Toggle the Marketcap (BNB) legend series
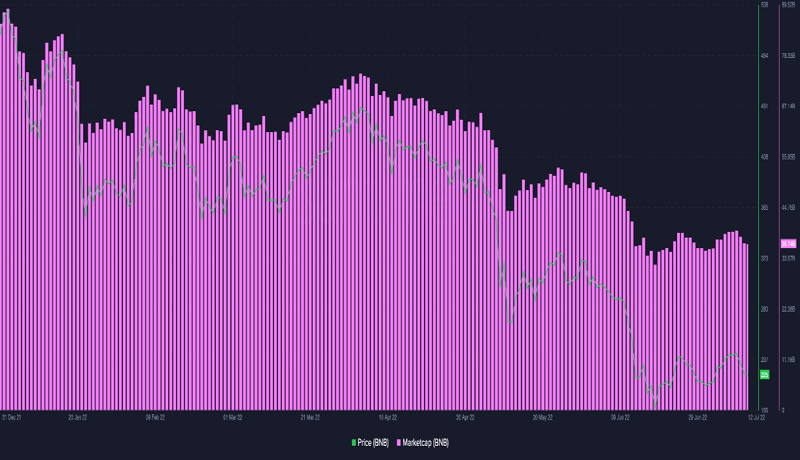This screenshot has height=460, width=800. point(423,443)
